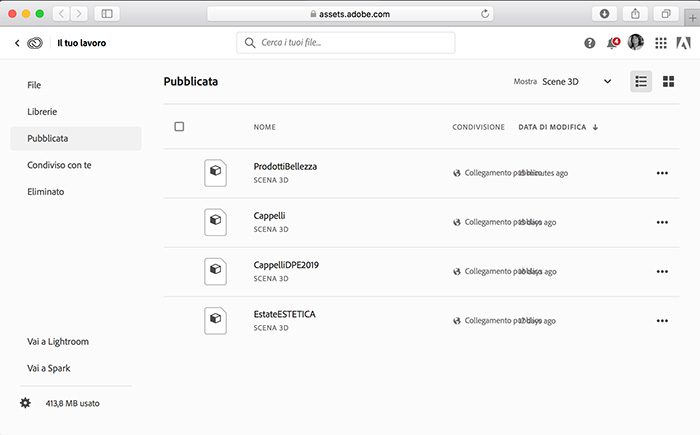Click in the Cerca i tuoi file field
Viewport: 700px width, 435px height.
point(346,43)
